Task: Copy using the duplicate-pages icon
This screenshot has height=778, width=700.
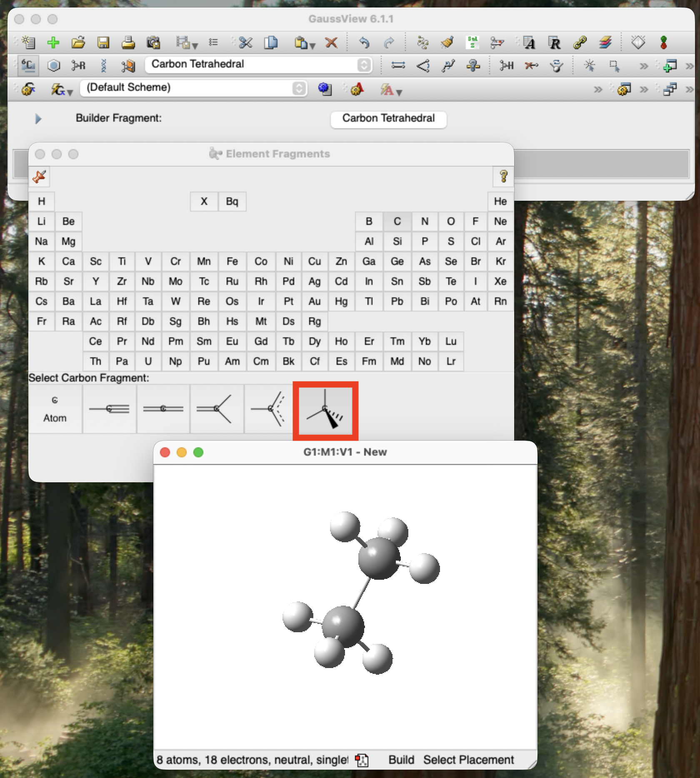Action: 271,42
